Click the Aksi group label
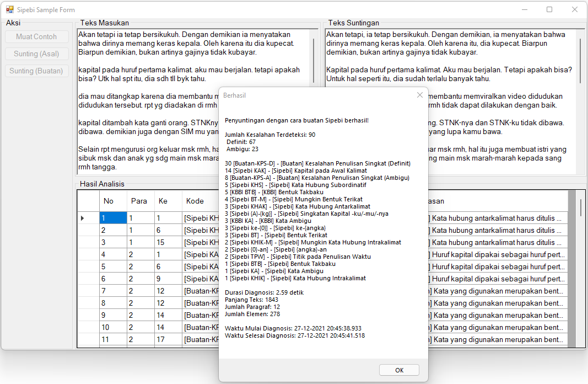 (x=13, y=23)
